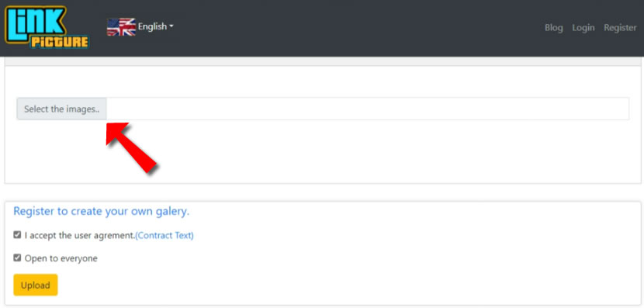Click the Open to everyone label text

pos(61,258)
